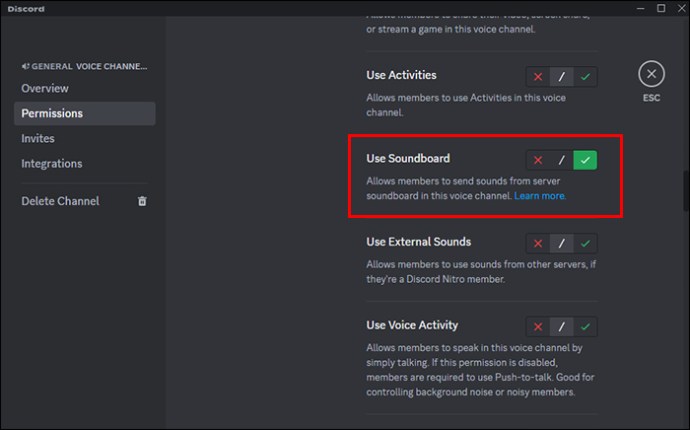Screen dimensions: 690x430
Task: Set Use Voice Activity to neutral slash
Action: coord(562,327)
